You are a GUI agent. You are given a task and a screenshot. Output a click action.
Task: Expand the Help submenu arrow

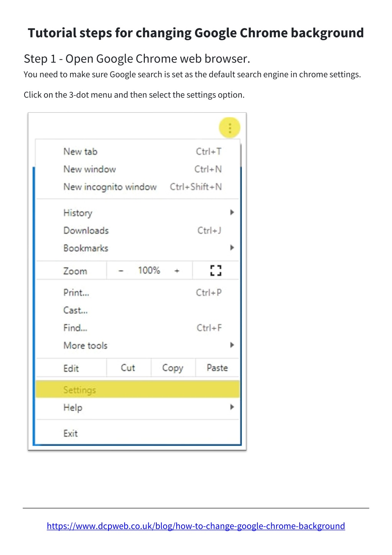232,407
